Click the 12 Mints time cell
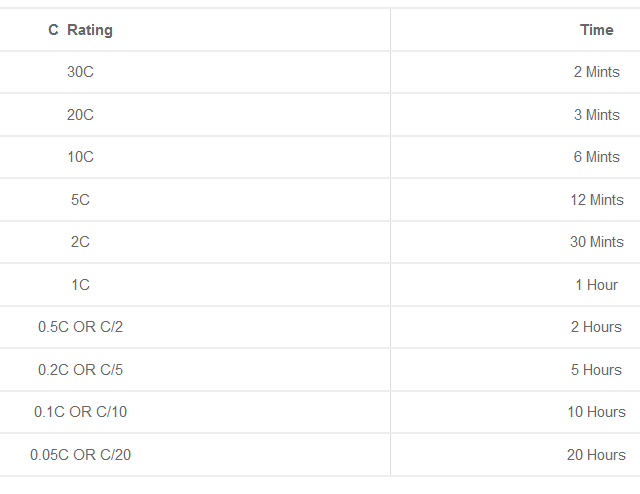The image size is (640, 494). 596,200
